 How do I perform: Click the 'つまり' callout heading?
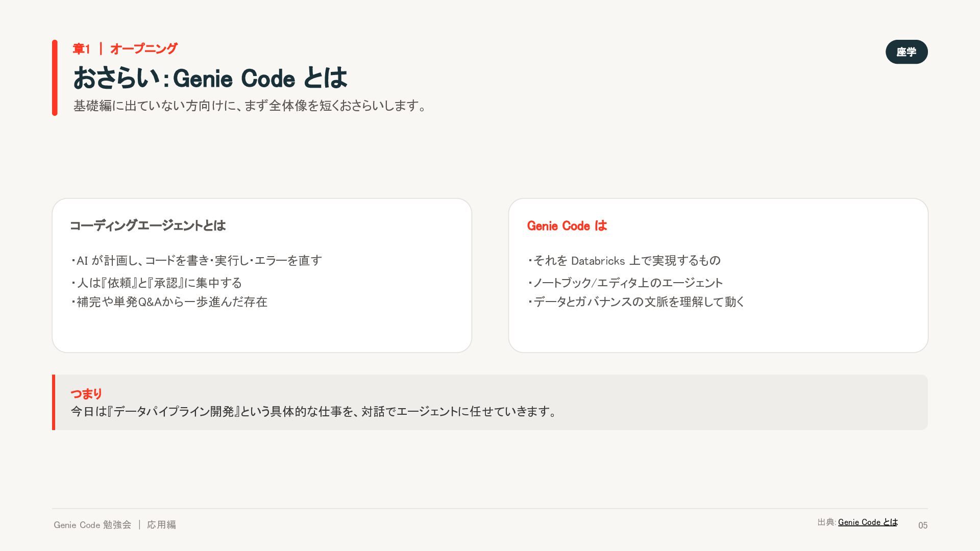tap(86, 393)
